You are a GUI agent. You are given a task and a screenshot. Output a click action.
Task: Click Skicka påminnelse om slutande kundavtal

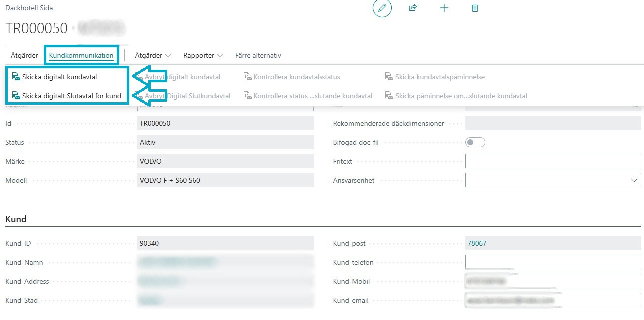click(x=461, y=95)
